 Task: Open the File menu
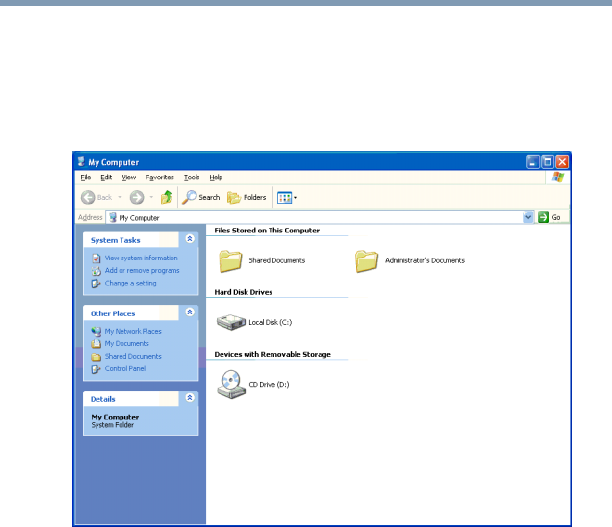(x=86, y=177)
